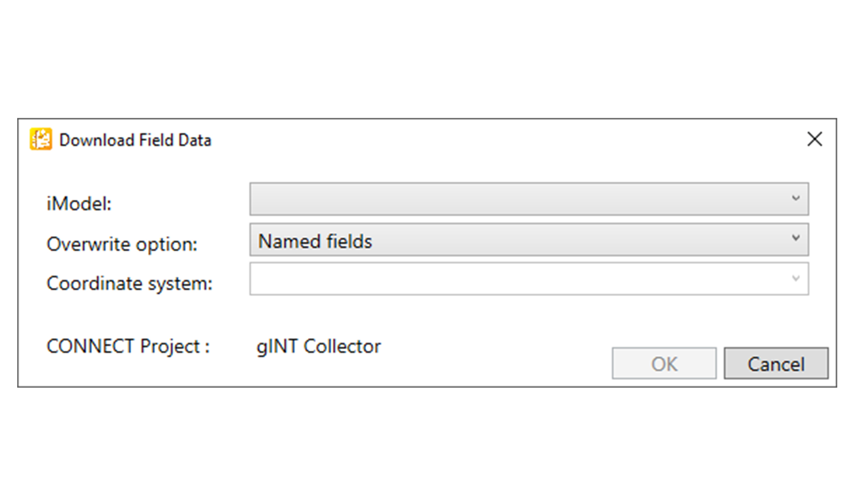Click the 'gINT Collector' project name
Image resolution: width=868 pixels, height=488 pixels.
click(x=319, y=347)
